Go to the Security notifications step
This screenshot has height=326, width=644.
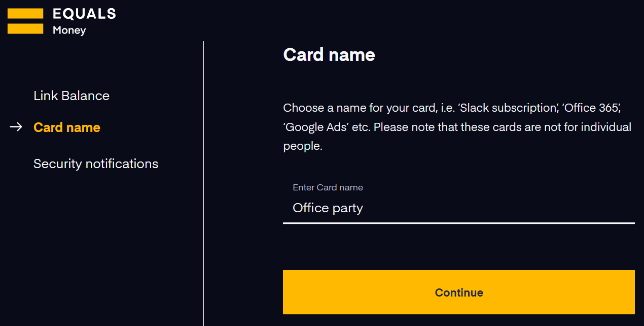point(96,164)
